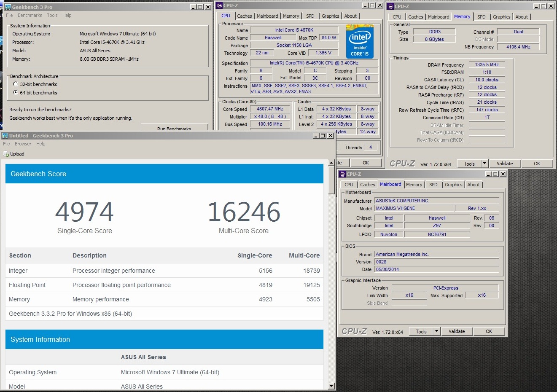Switch to Mainboard tab in CPU window

[x=267, y=16]
